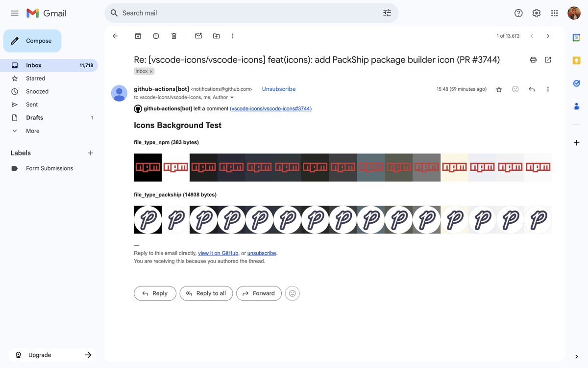Click the footer unsubscribe link
The image size is (588, 368).
tap(262, 253)
